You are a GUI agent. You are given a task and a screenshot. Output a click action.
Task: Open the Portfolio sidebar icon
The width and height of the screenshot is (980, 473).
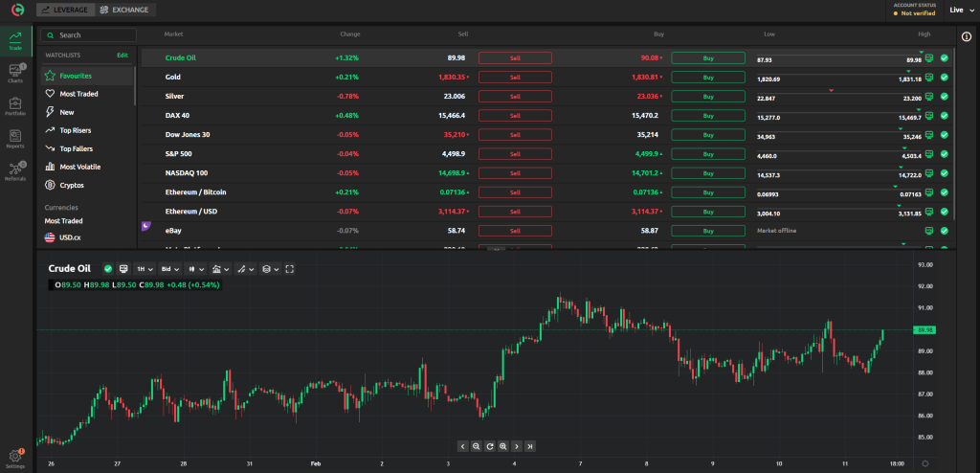[x=15, y=105]
